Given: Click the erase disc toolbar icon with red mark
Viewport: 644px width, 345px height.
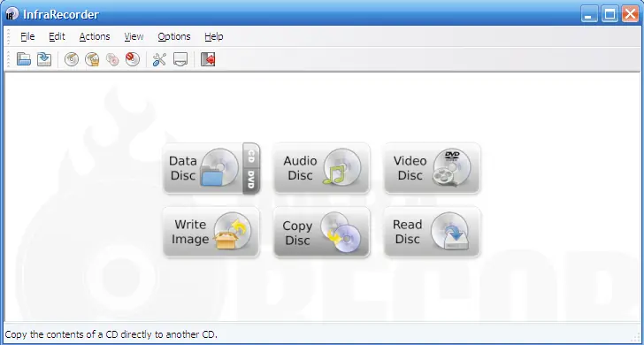Looking at the screenshot, I should [x=133, y=59].
